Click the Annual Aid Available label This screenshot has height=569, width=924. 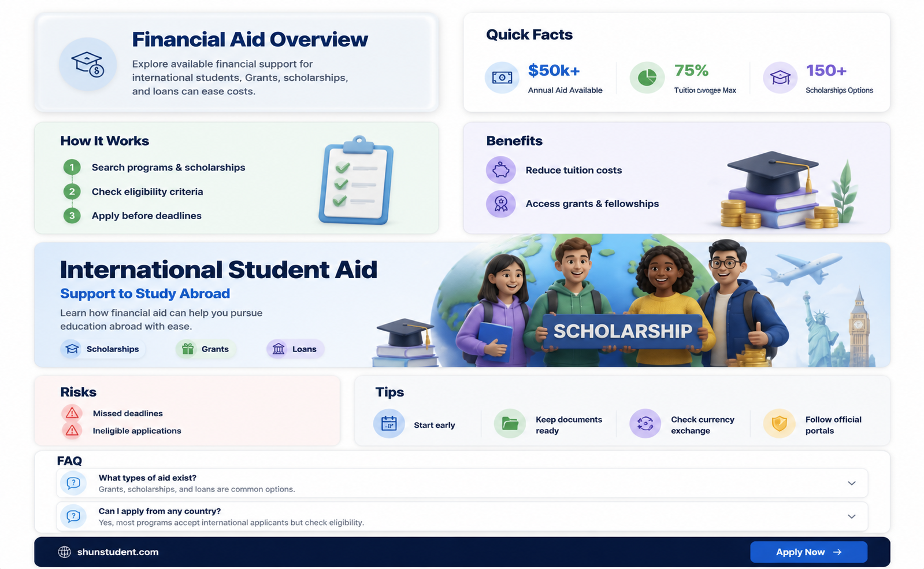tap(565, 90)
